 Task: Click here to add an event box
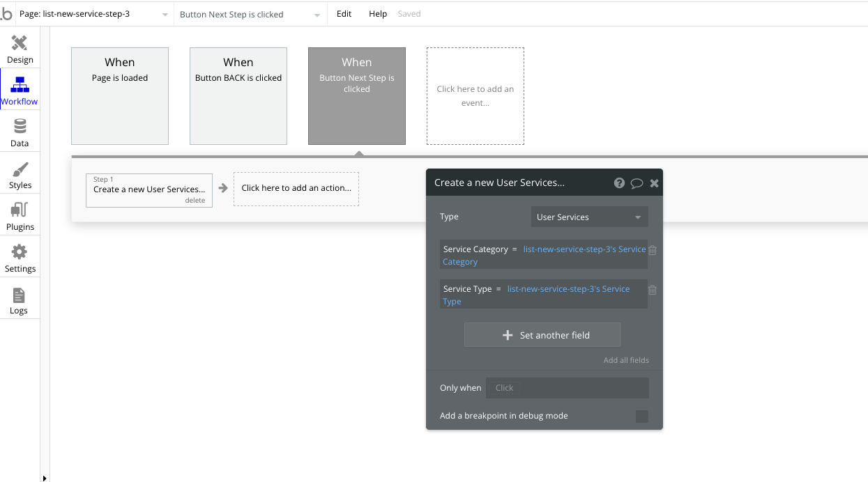[x=475, y=96]
